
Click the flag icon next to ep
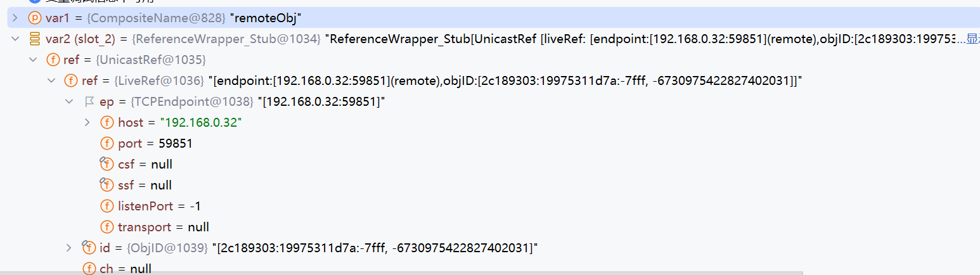89,102
